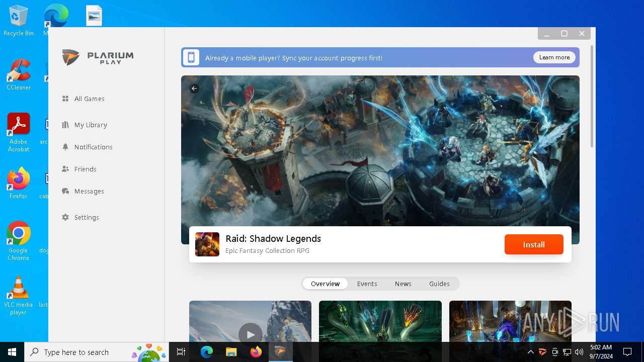The image size is (644, 362).
Task: Launch Firefox from the taskbar
Action: [x=256, y=352]
